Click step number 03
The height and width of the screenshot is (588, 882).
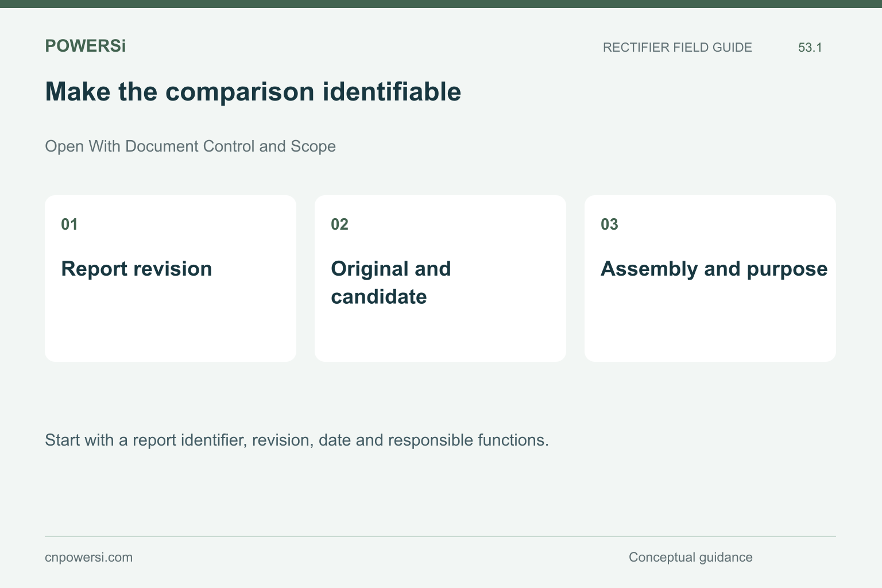[610, 224]
